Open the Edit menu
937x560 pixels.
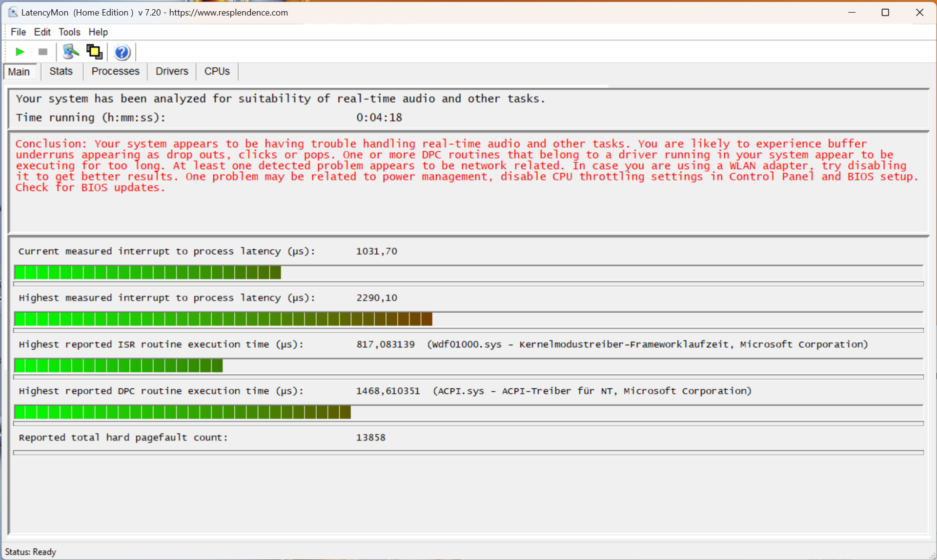42,32
